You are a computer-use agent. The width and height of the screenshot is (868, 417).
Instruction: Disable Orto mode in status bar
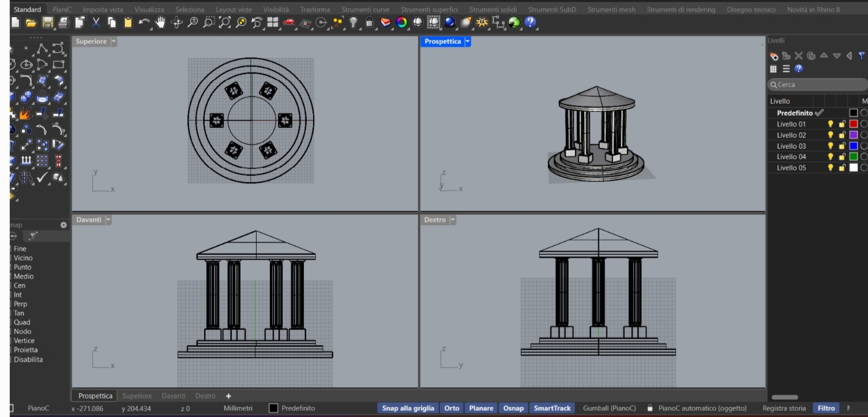[452, 408]
